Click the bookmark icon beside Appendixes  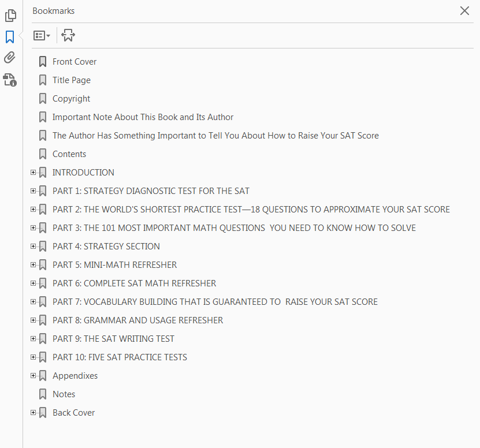point(43,376)
